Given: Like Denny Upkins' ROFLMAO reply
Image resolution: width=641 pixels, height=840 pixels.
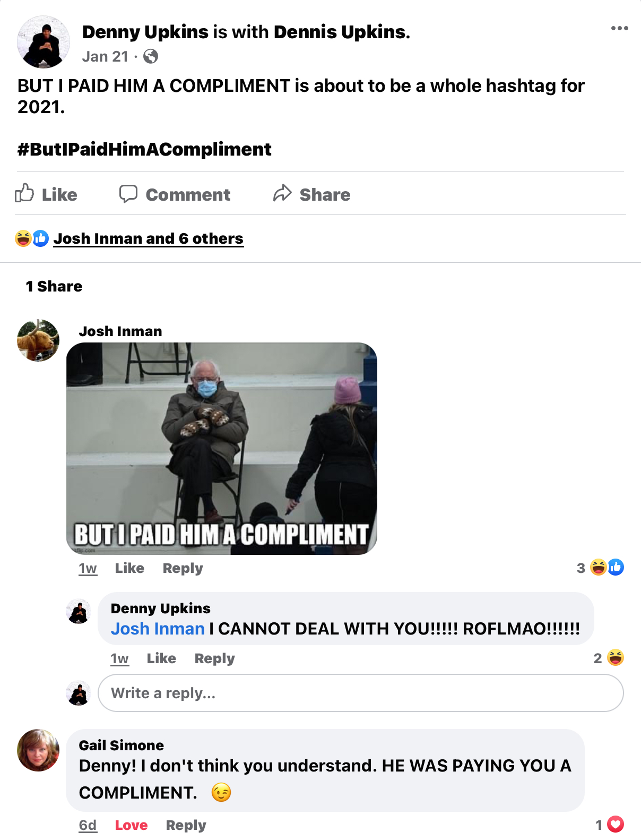Looking at the screenshot, I should [x=161, y=658].
